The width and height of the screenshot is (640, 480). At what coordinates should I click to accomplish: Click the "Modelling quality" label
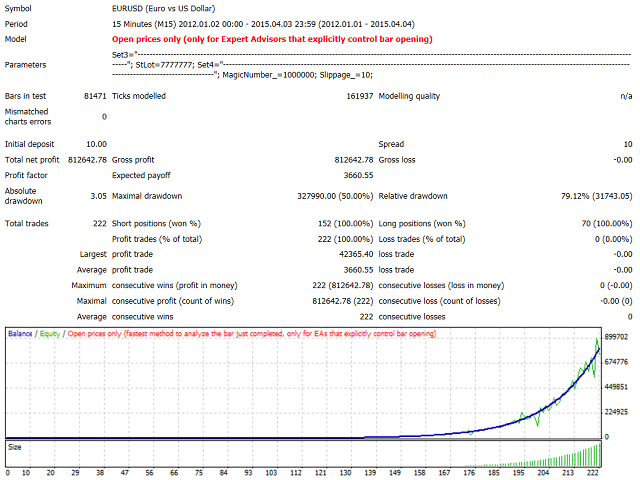[x=409, y=96]
